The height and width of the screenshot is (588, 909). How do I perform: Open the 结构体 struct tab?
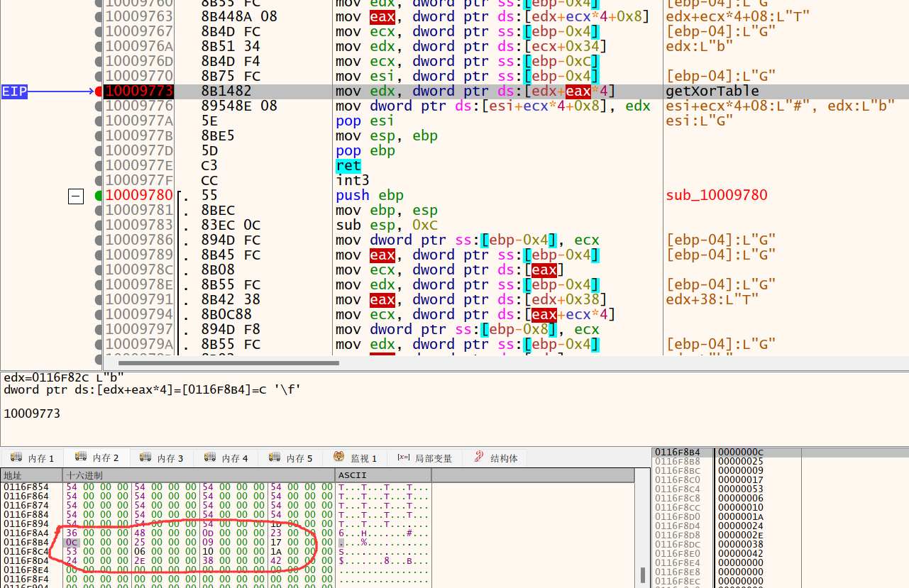(496, 458)
